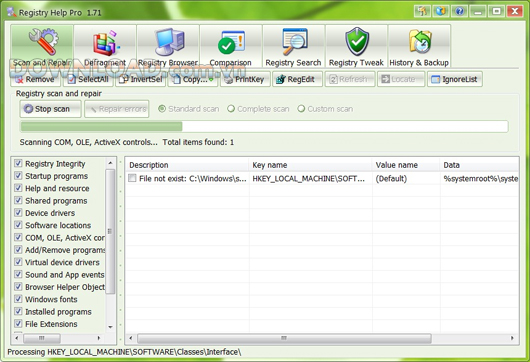
Task: Open Registry Tweak
Action: [x=356, y=46]
